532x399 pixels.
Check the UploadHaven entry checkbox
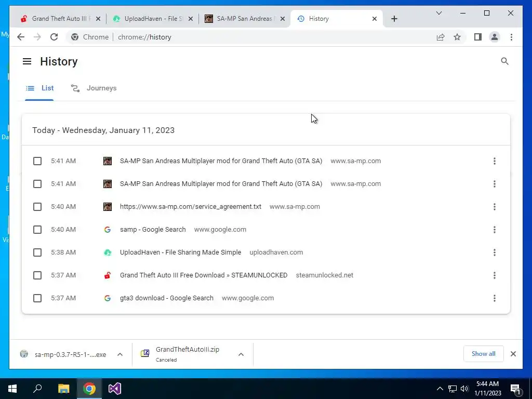[37, 252]
